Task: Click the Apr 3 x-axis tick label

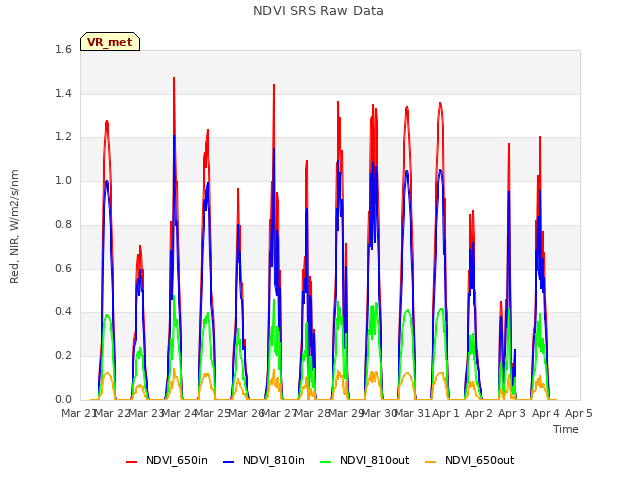Action: click(x=512, y=413)
